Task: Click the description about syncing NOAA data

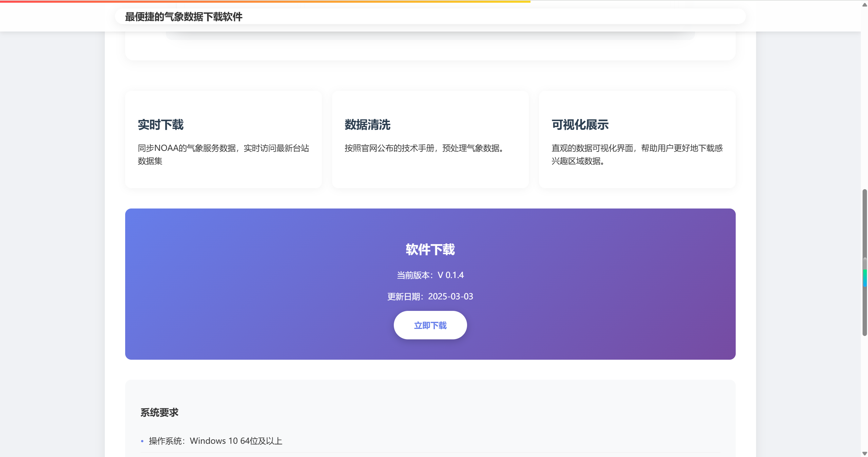Action: (223, 154)
